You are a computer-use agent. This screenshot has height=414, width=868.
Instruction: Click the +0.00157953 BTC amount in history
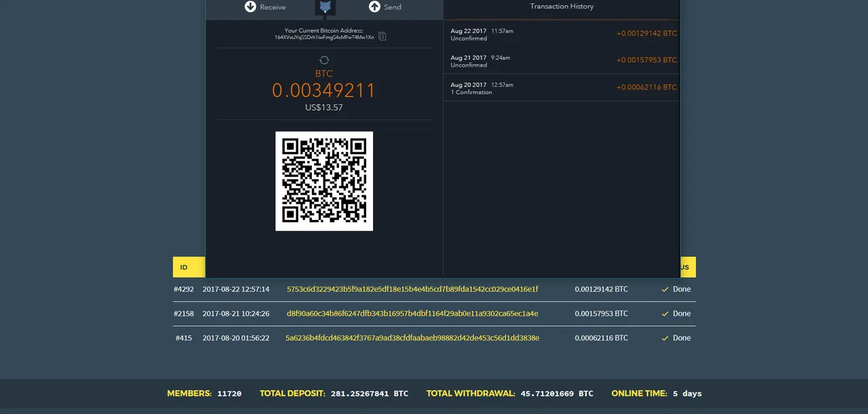[646, 60]
